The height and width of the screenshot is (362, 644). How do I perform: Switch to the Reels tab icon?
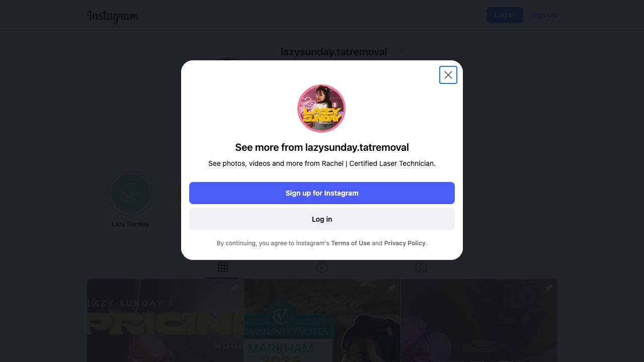(322, 267)
